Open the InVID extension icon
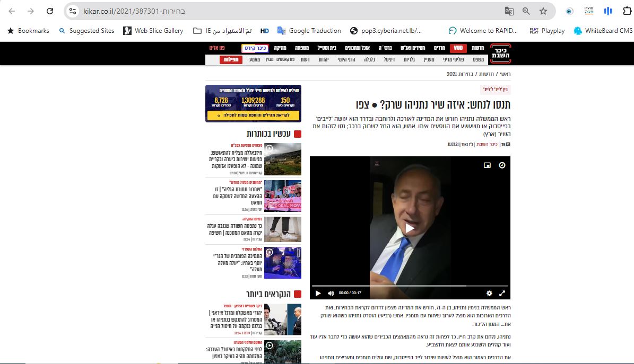 588,11
